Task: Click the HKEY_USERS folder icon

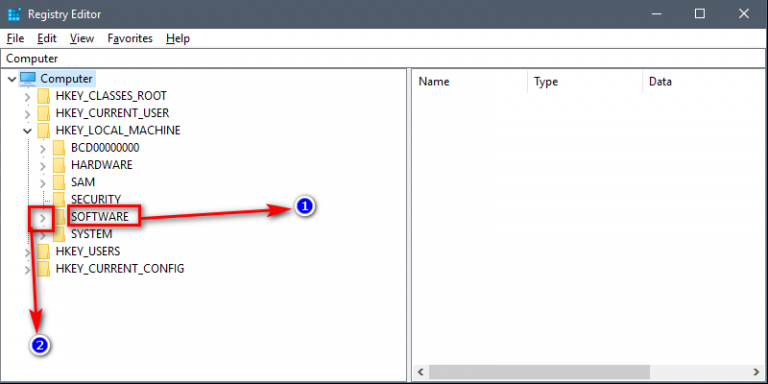Action: (44, 251)
